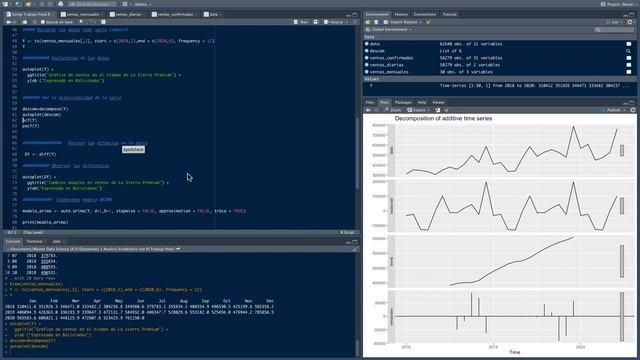The height and width of the screenshot is (360, 640).
Task: Expand the ventas_confirmadas object
Action: 367,58
